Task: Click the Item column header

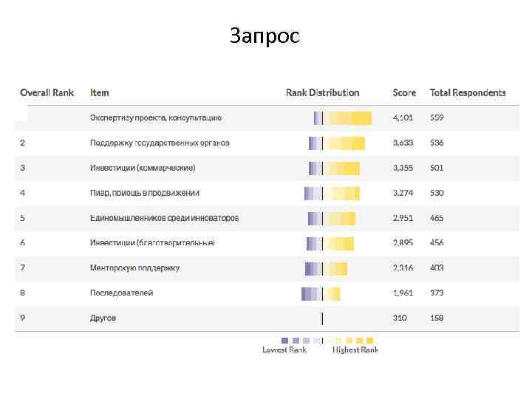Action: 100,92
